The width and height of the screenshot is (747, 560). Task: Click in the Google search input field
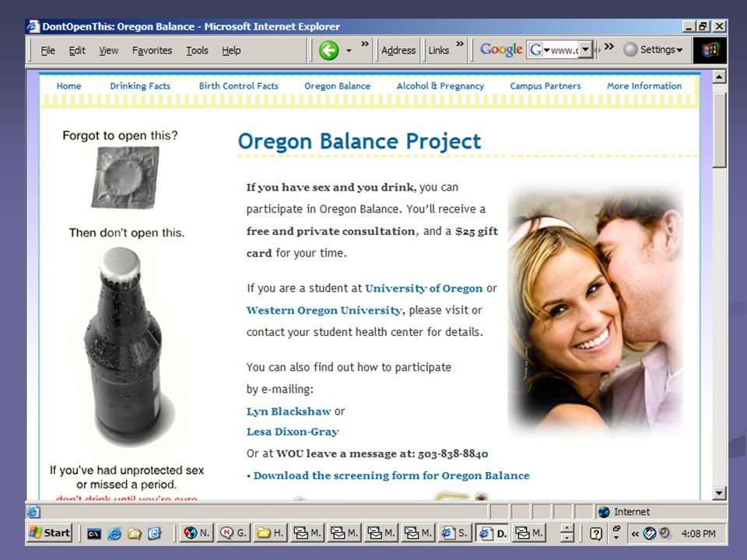click(564, 50)
